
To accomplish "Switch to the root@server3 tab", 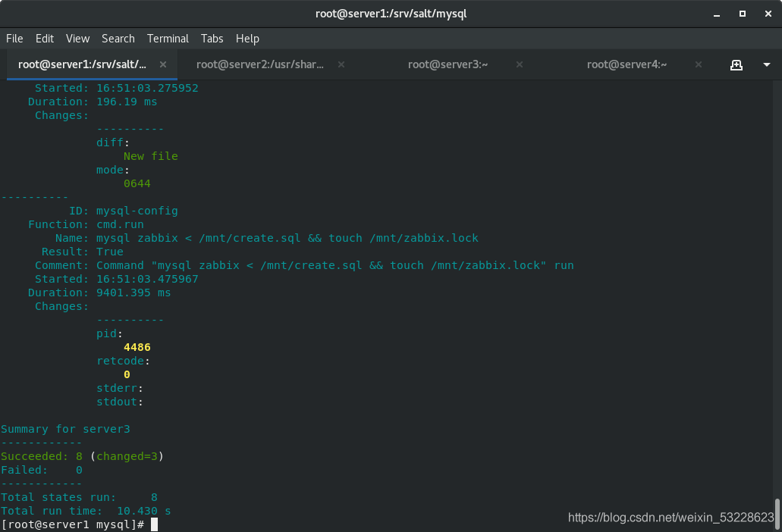I will tap(448, 64).
